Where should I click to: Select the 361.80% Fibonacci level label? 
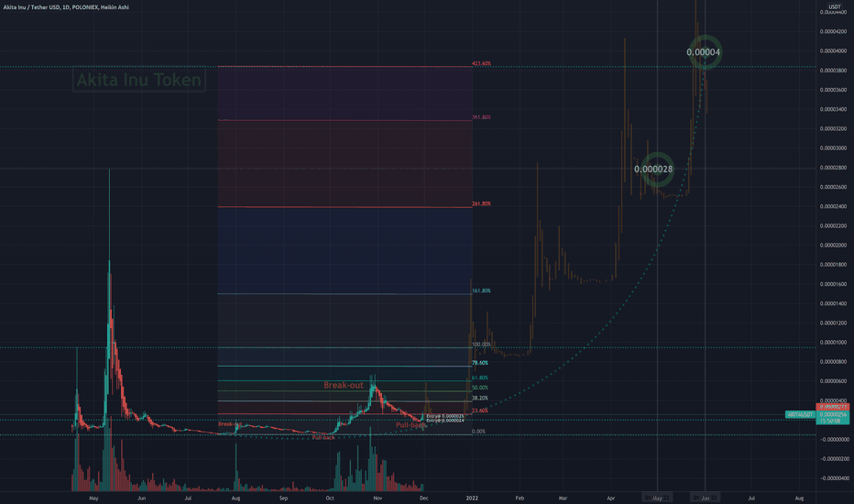pos(481,117)
